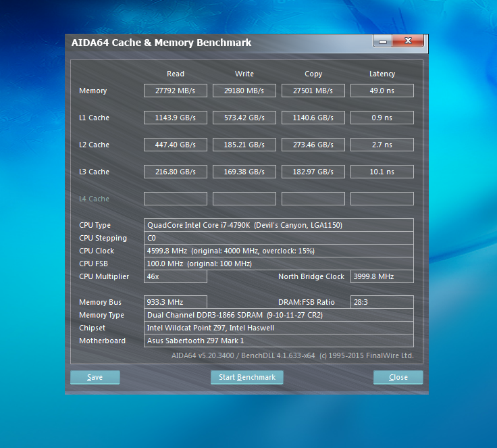Click the Read column header

point(176,74)
